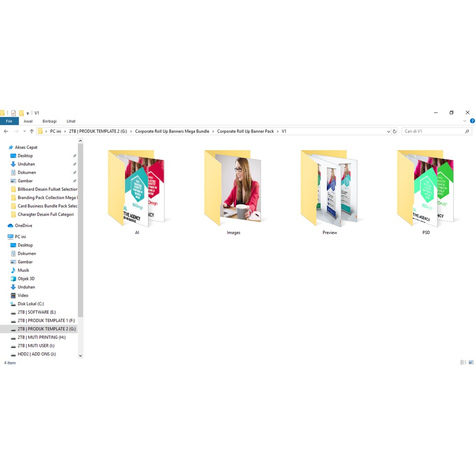Open recent locations dropdown arrow

(x=24, y=132)
